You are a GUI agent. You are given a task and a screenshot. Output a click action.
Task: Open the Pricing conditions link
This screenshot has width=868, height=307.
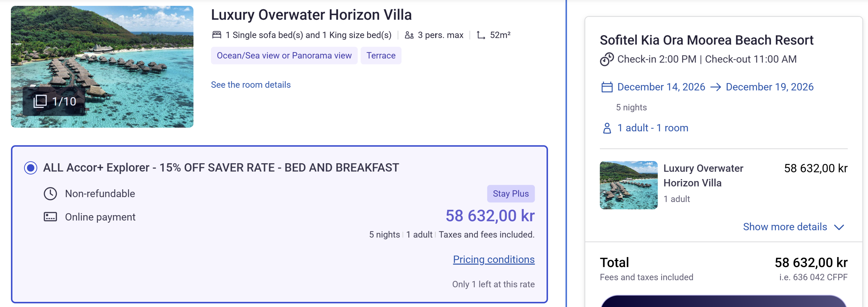click(x=494, y=259)
